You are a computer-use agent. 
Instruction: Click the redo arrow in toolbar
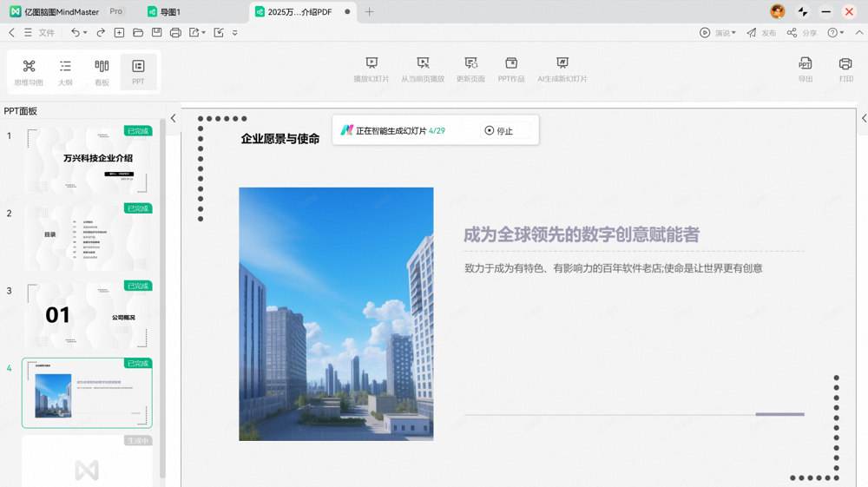[101, 33]
